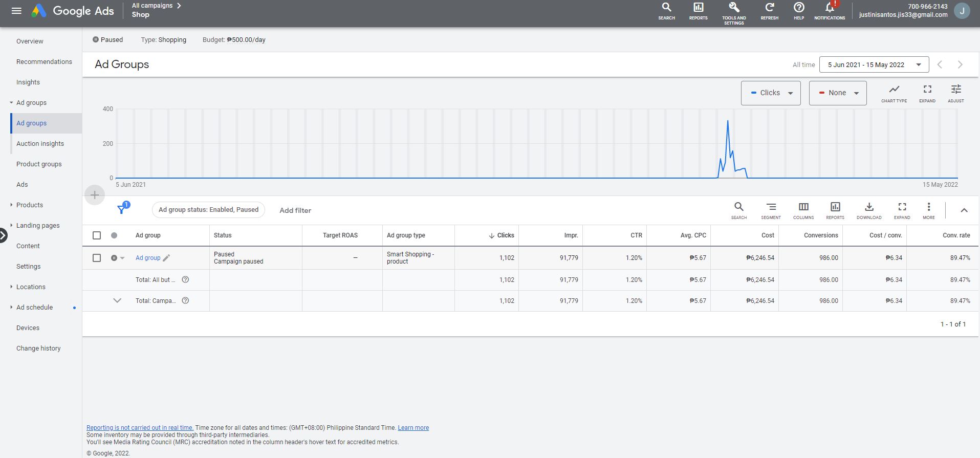Click the Refresh icon in header
Image resolution: width=980 pixels, height=458 pixels.
[x=769, y=8]
